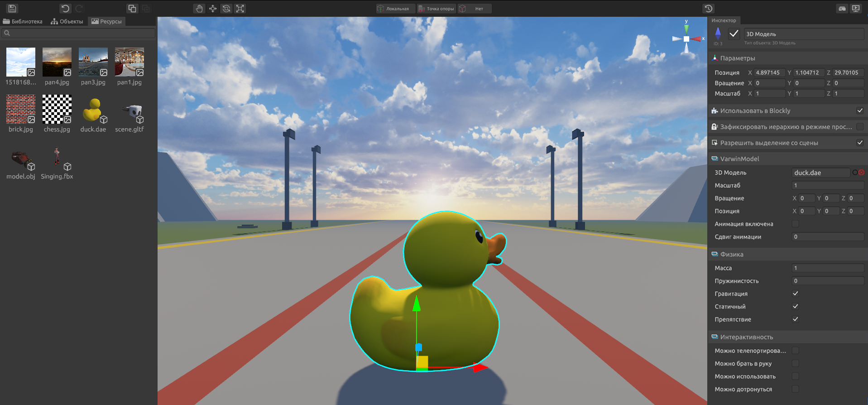
Task: Switch to the Библиотека tab
Action: point(23,21)
